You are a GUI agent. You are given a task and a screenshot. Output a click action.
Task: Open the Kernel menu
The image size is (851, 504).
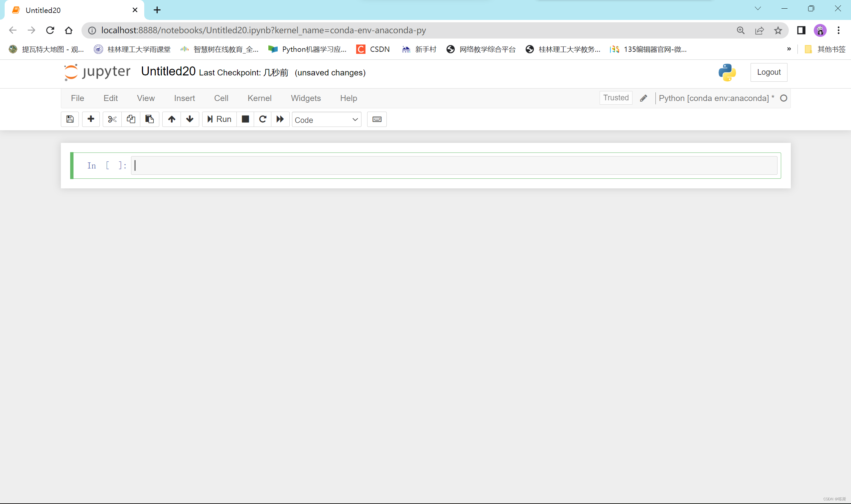click(259, 98)
